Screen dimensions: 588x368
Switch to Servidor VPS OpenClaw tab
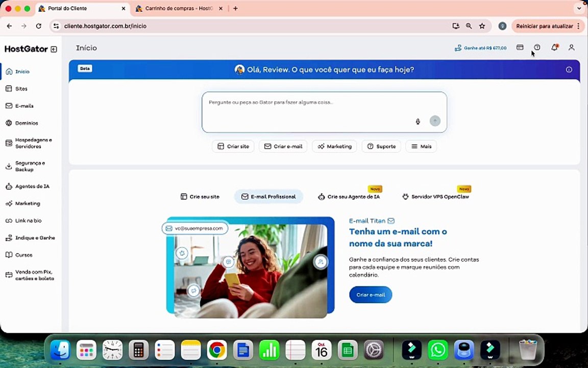tap(436, 196)
